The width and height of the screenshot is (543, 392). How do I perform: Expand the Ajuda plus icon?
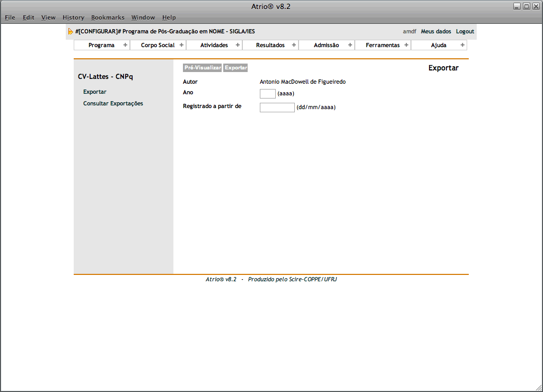462,45
